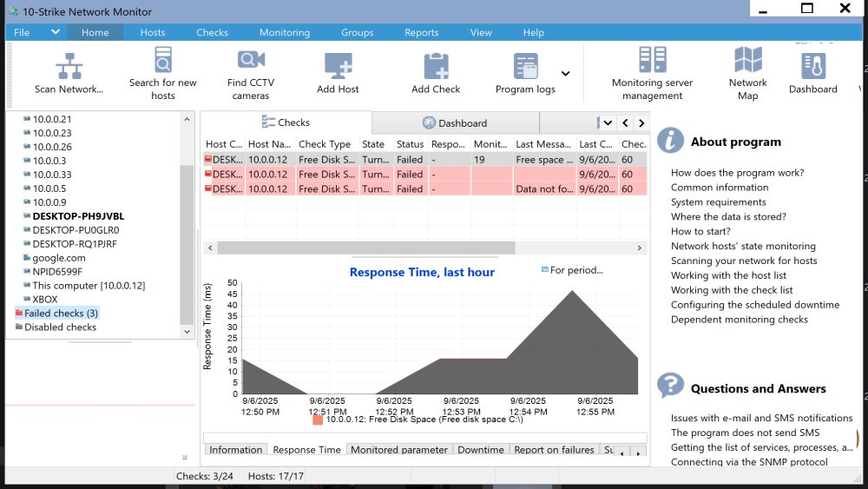Sort by the Status column header
Viewport: 868px width, 489px height.
point(411,144)
